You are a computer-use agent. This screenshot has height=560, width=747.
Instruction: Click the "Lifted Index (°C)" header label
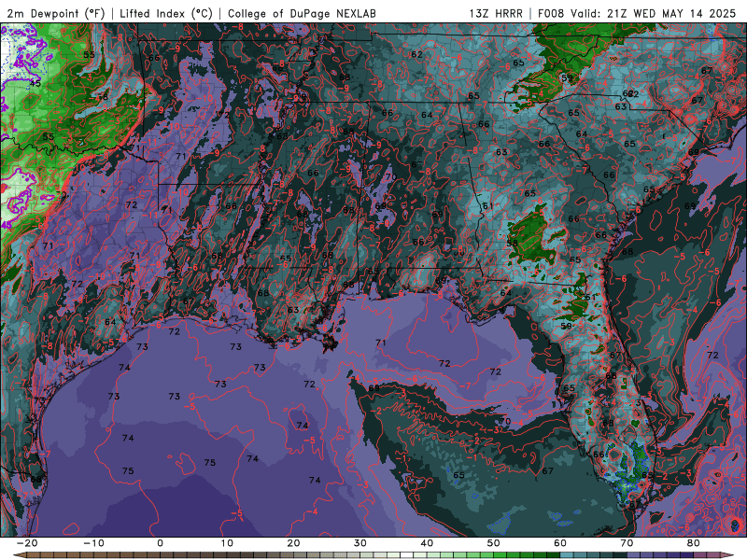[x=166, y=13]
